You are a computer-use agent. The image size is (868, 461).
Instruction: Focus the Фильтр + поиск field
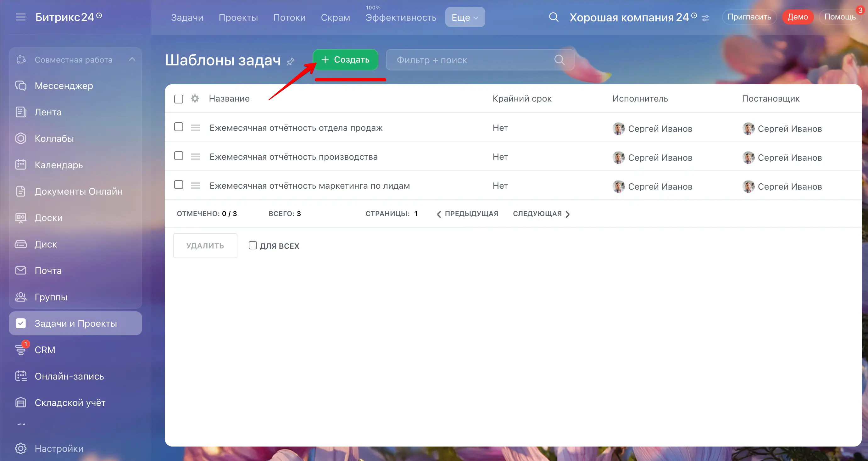click(x=472, y=60)
